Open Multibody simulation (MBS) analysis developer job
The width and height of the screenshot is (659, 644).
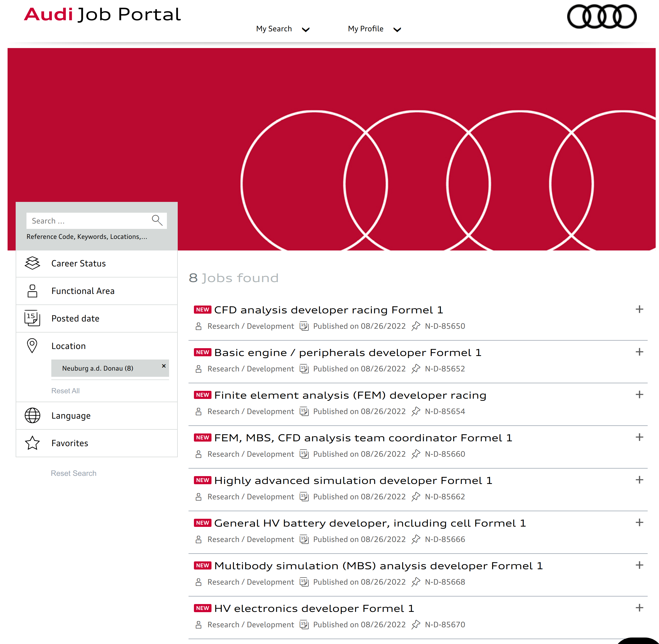[x=378, y=565]
